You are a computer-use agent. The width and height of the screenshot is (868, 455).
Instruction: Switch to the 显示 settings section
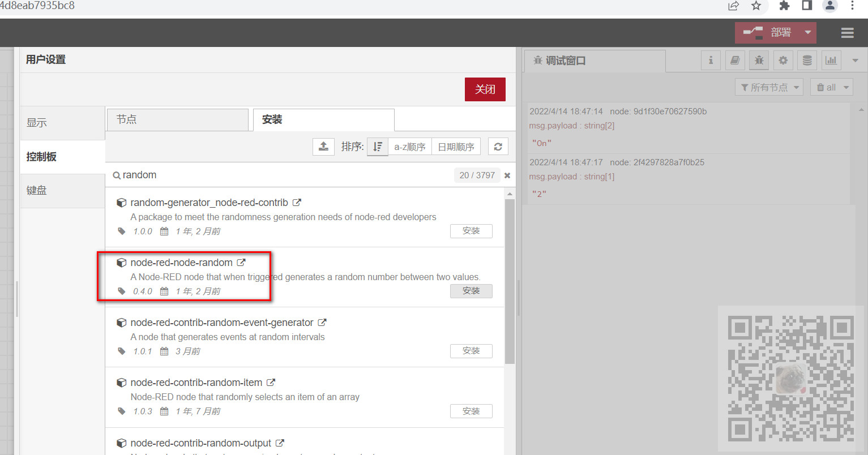62,123
